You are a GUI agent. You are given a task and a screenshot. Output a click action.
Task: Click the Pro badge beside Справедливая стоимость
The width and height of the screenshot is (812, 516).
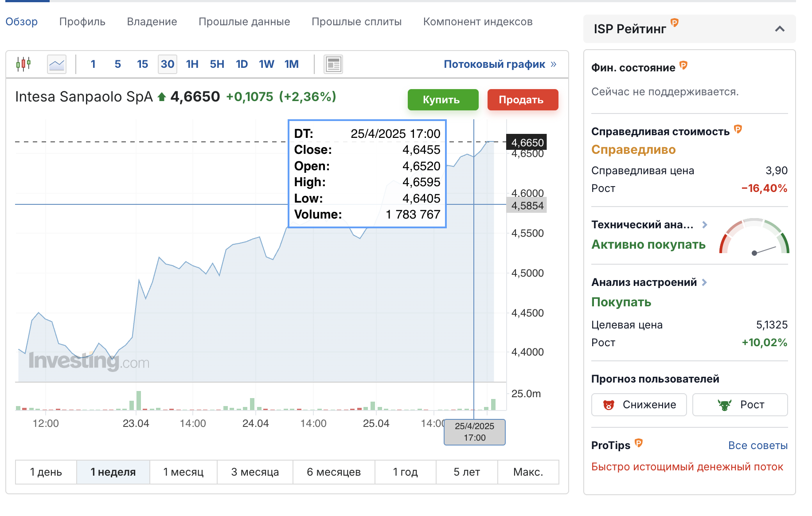[x=738, y=129]
